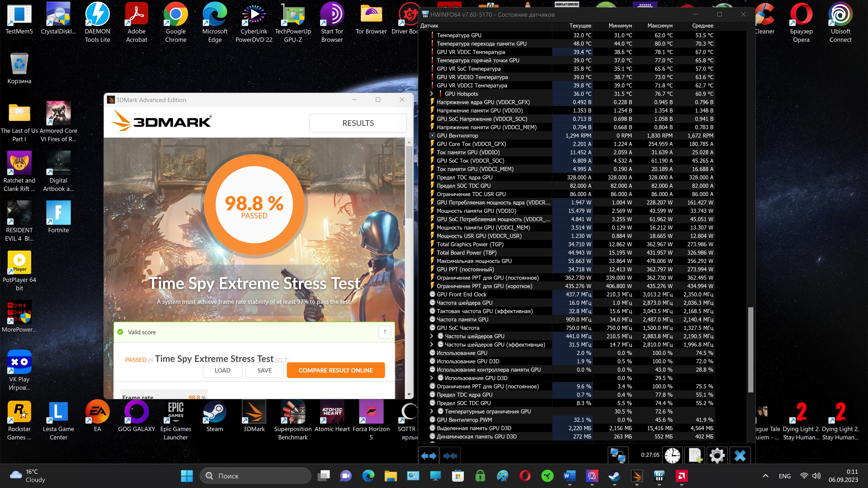Expand GPU Hotspots sensor group
This screenshot has width=868, height=488.
(432, 94)
